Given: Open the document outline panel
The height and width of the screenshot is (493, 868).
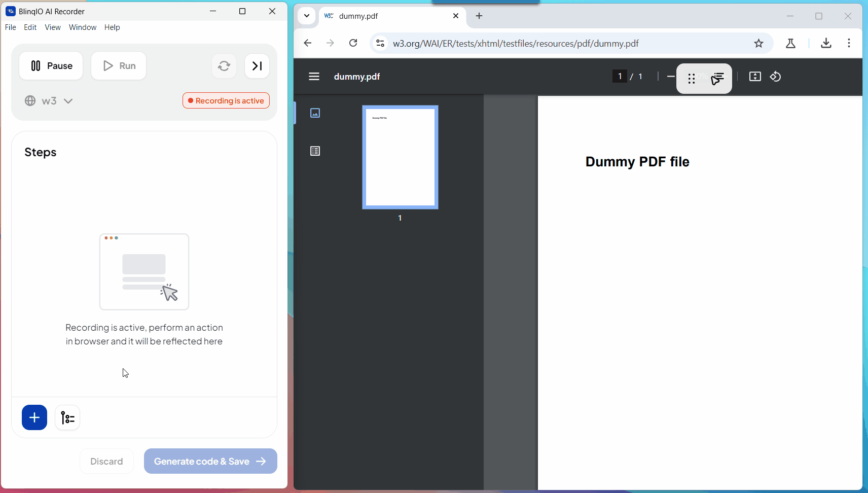Looking at the screenshot, I should (x=315, y=151).
